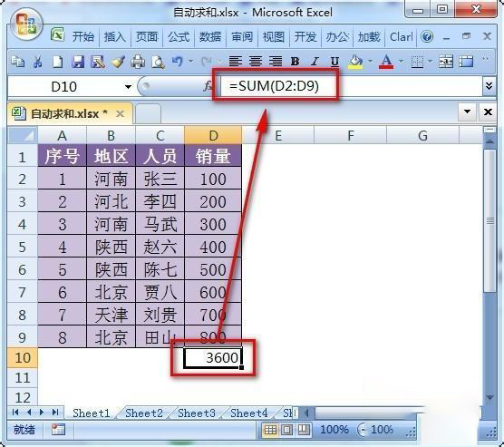Close the 自动求和.xlsx document tab
Screen dimensions: 504x447
(x=120, y=113)
